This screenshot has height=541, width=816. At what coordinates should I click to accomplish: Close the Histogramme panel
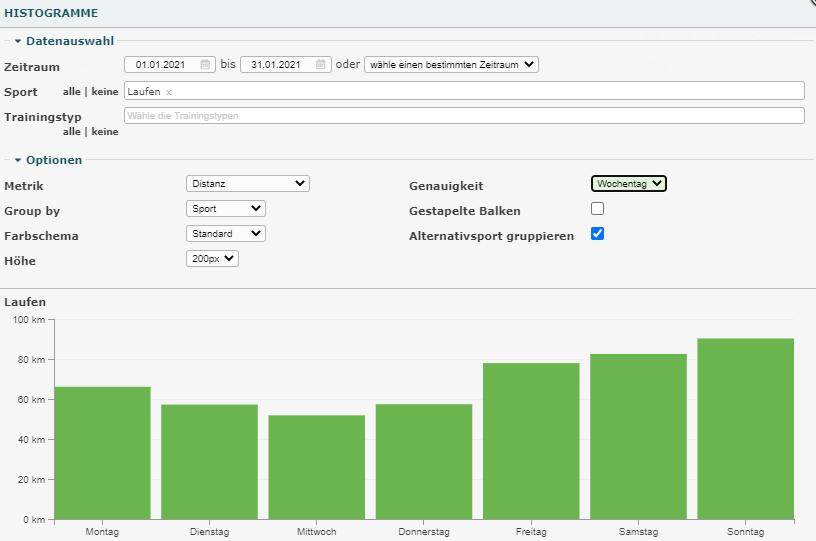pyautogui.click(x=811, y=3)
